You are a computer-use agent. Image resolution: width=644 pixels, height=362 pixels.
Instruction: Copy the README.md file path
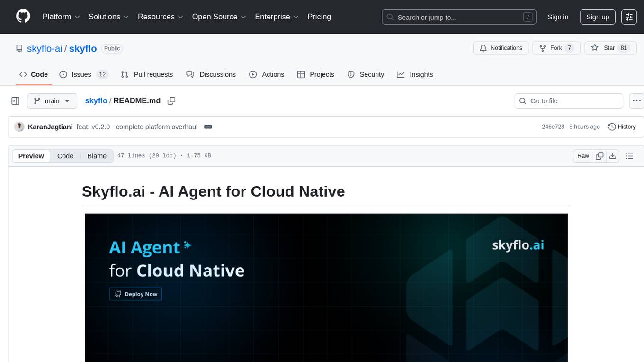[x=171, y=100]
